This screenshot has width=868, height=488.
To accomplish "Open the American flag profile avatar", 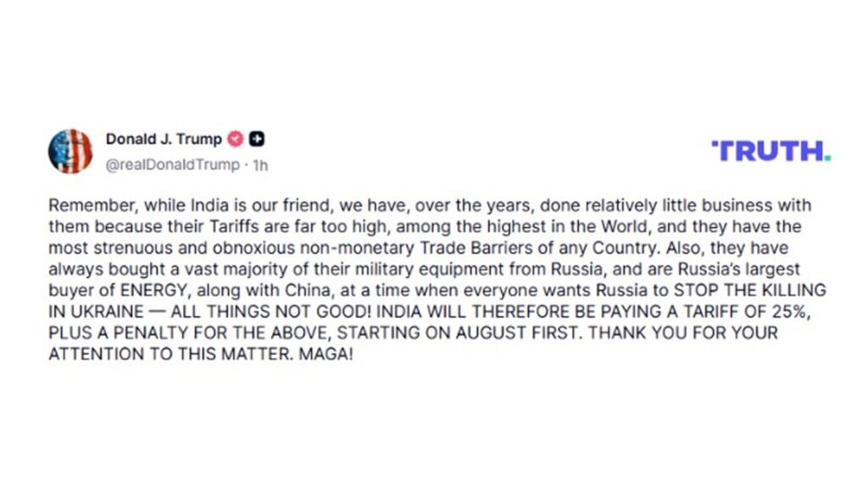I will tap(70, 151).
